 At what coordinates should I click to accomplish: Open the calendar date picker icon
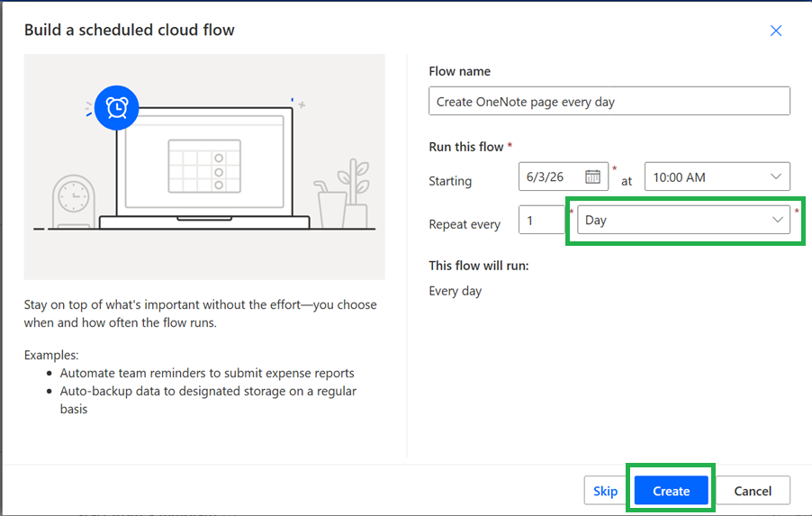[x=592, y=177]
